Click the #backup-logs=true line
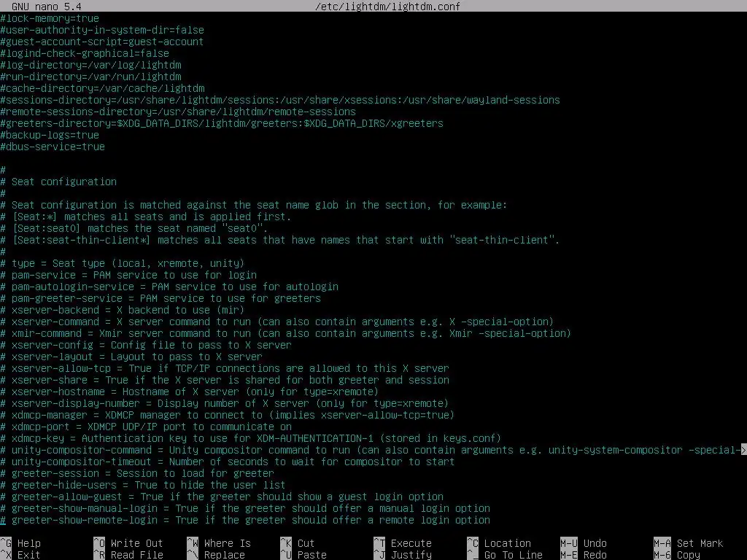Viewport: 747px width, 560px height. click(x=50, y=135)
